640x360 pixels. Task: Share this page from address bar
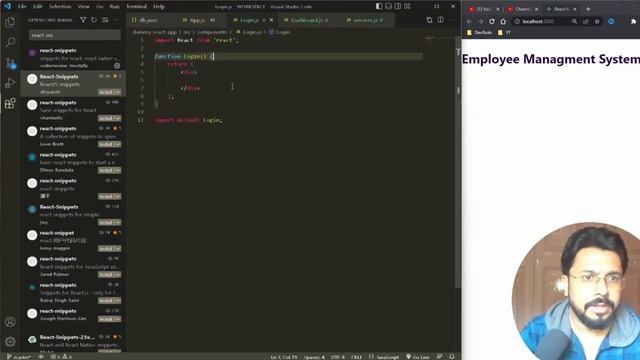click(586, 21)
